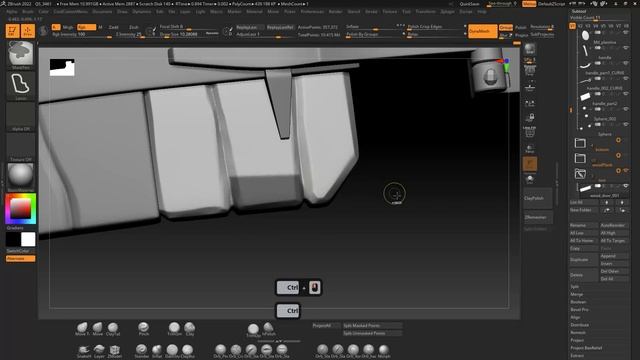Open the Zplugin menu
This screenshot has width=640, height=360.
pos(447,12)
